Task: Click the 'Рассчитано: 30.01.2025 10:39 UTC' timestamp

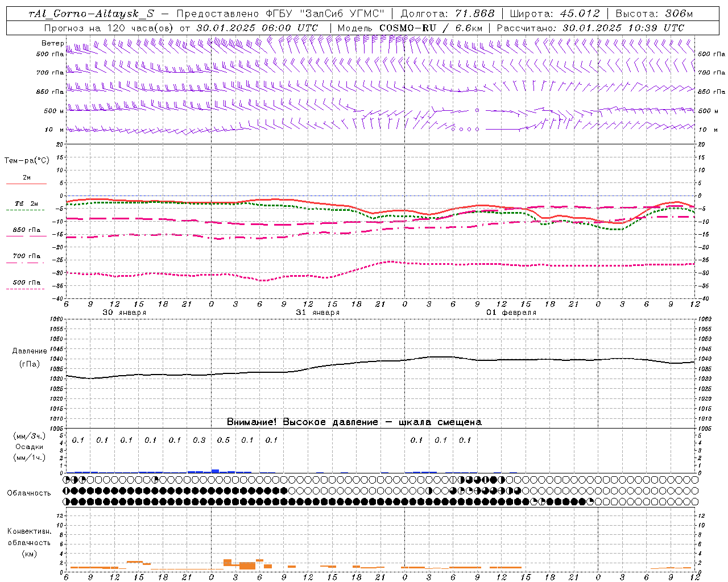Action: pyautogui.click(x=591, y=28)
